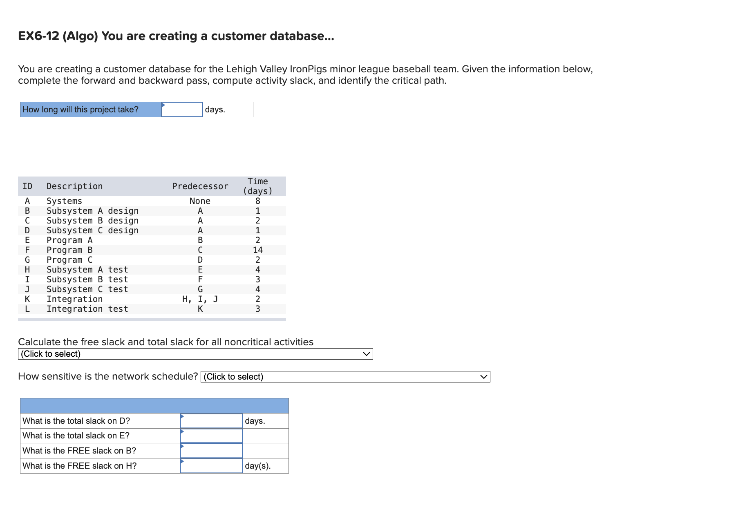Click the input box for total slack on E
This screenshot has height=532, width=756.
coord(211,436)
